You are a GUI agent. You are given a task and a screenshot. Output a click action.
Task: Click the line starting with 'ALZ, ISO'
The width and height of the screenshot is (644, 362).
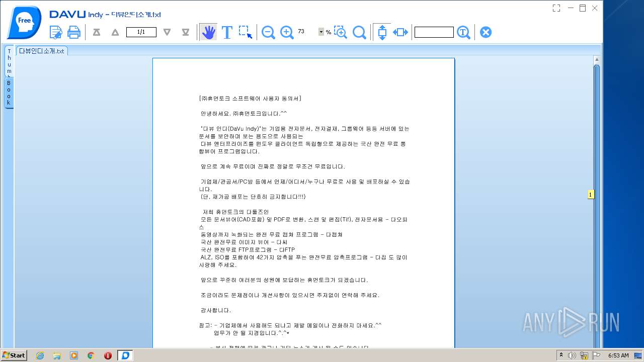tap(303, 257)
